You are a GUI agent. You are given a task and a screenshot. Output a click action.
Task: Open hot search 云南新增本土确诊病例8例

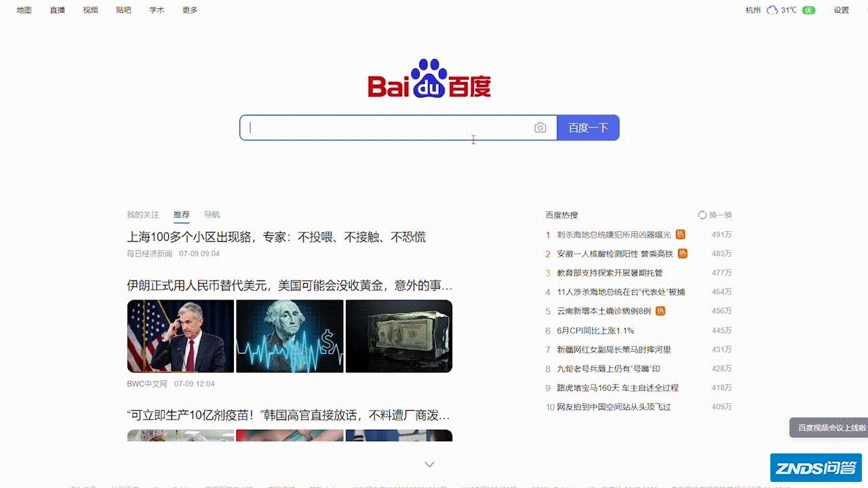click(604, 311)
